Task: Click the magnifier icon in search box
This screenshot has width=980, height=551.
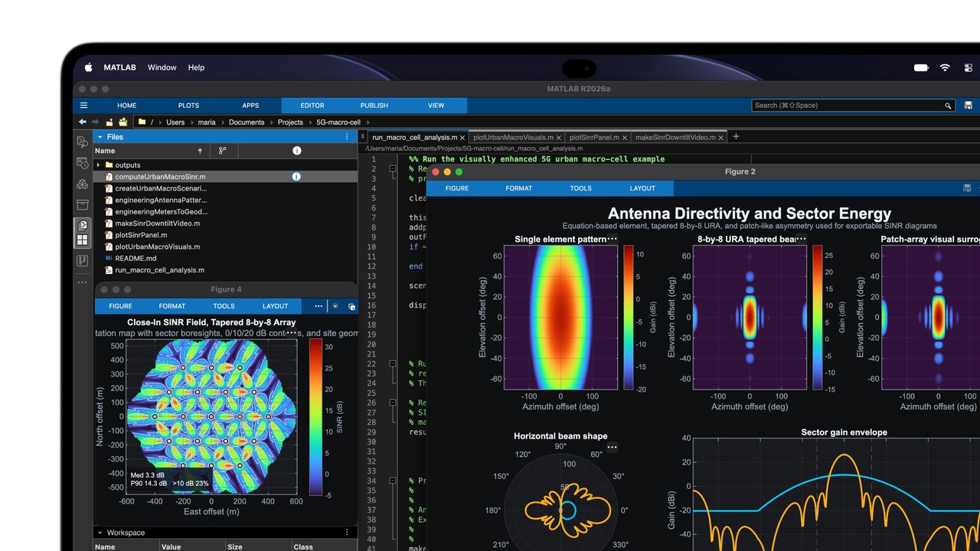Action: coord(948,106)
